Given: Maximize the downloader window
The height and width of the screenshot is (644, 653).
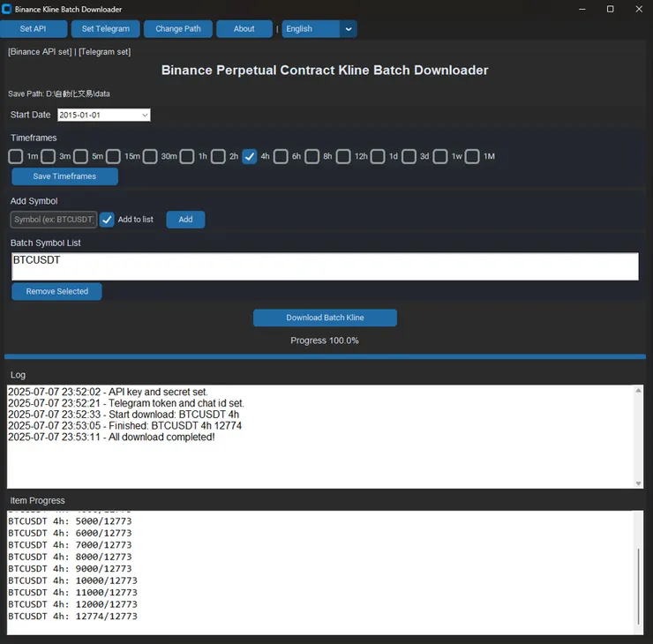Looking at the screenshot, I should 610,9.
